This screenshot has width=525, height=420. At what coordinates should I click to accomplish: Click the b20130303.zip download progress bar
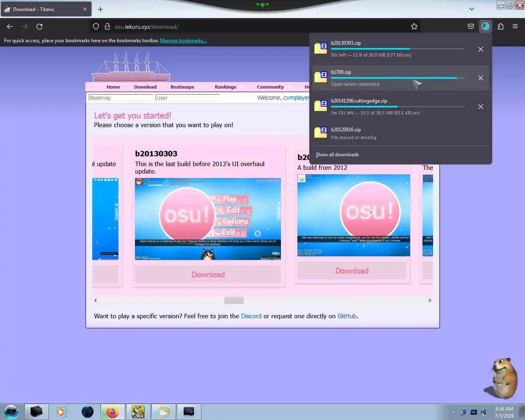(x=398, y=49)
